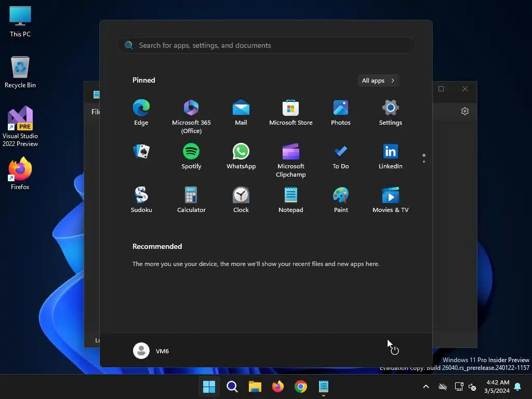Open the Paint app

(341, 200)
